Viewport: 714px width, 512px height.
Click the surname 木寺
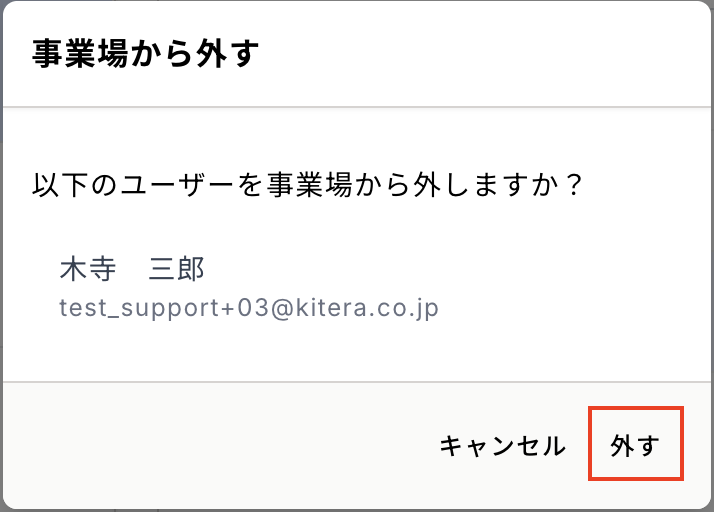tap(87, 270)
